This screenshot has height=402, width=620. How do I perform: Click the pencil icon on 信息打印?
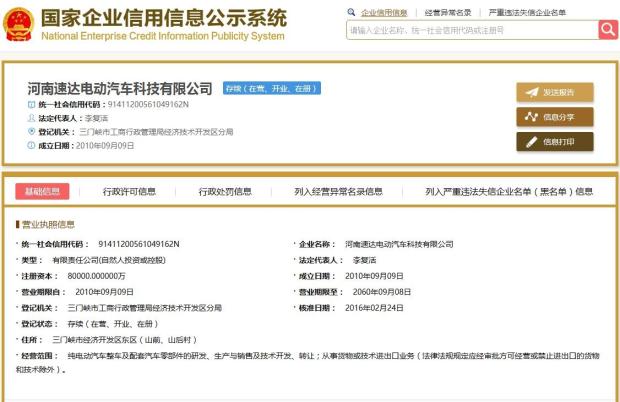[532, 142]
